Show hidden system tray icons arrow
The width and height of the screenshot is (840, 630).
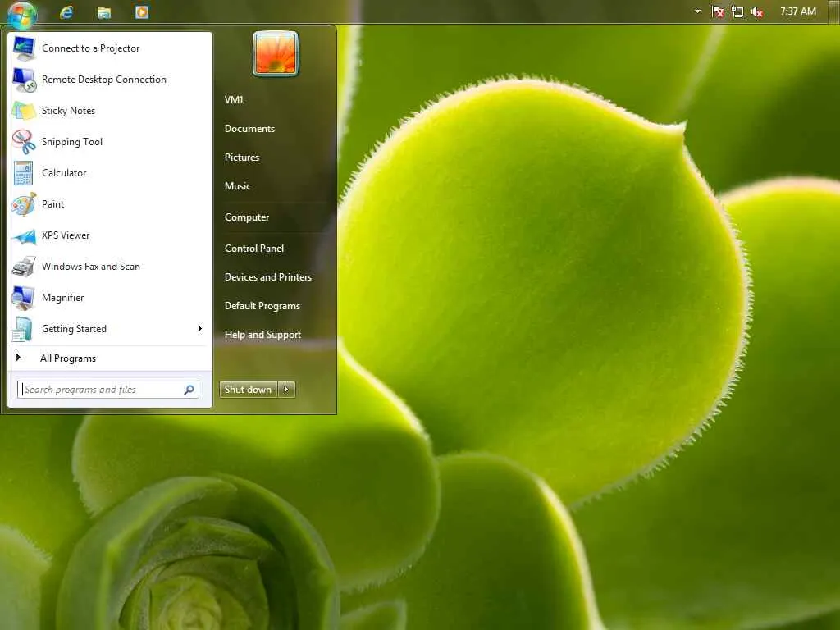click(x=697, y=11)
